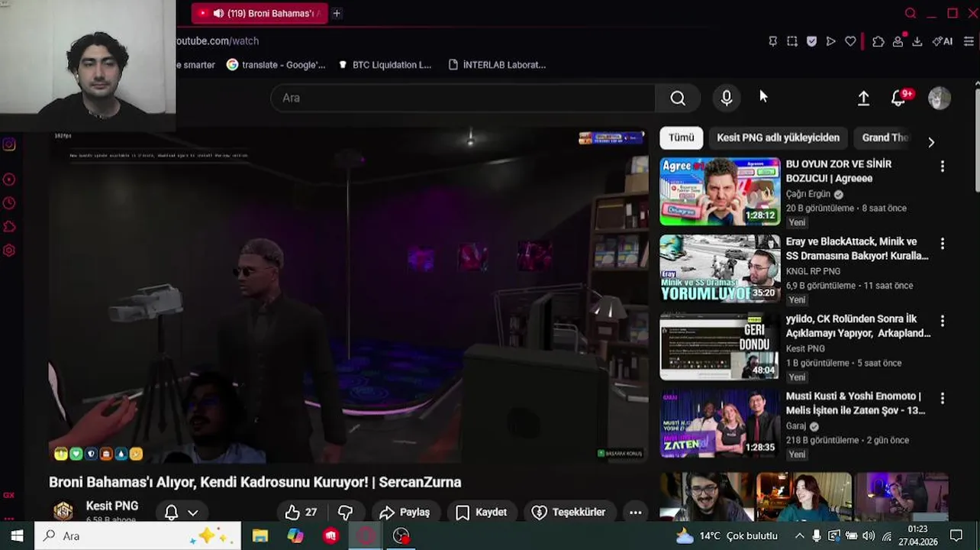980x550 pixels.
Task: Open options for BU OYUN ZOR video
Action: tap(943, 166)
